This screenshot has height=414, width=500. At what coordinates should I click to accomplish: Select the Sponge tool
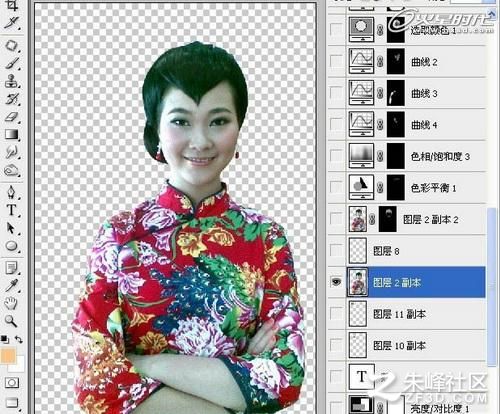12,170
